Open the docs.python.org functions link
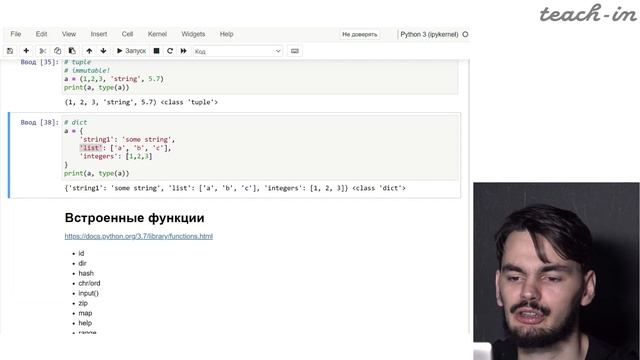Image resolution: width=640 pixels, height=360 pixels. (139, 236)
